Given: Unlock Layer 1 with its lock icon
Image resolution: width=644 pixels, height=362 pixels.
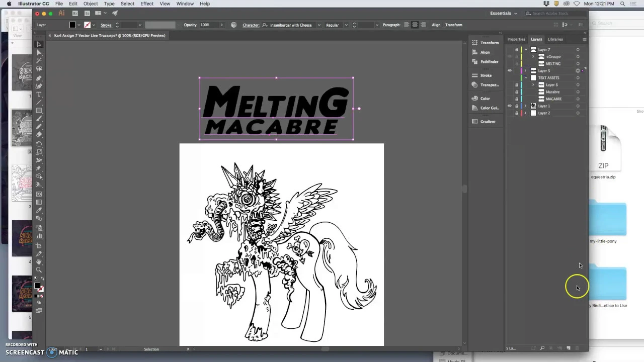Looking at the screenshot, I should tap(517, 106).
